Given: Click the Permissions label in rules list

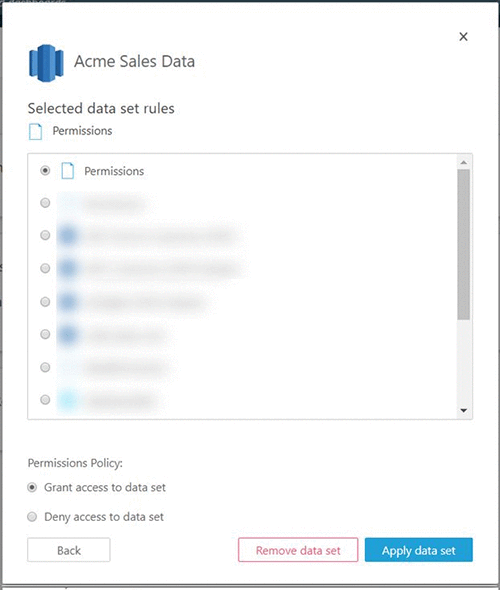Looking at the screenshot, I should pos(114,171).
